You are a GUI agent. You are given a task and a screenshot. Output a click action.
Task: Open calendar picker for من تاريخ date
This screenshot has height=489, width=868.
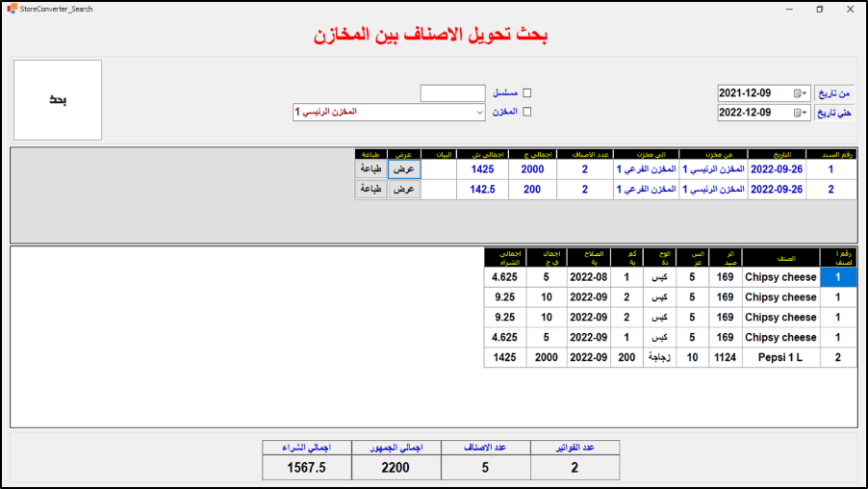[800, 93]
